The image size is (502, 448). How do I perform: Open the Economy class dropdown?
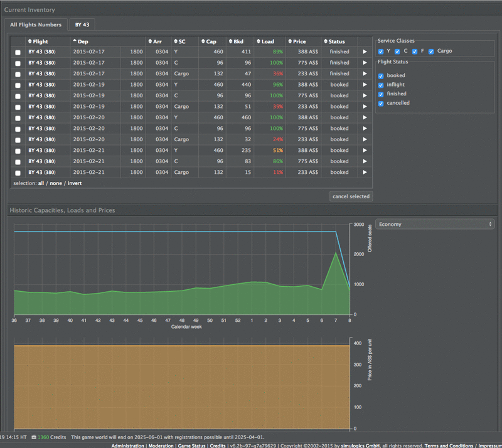435,224
